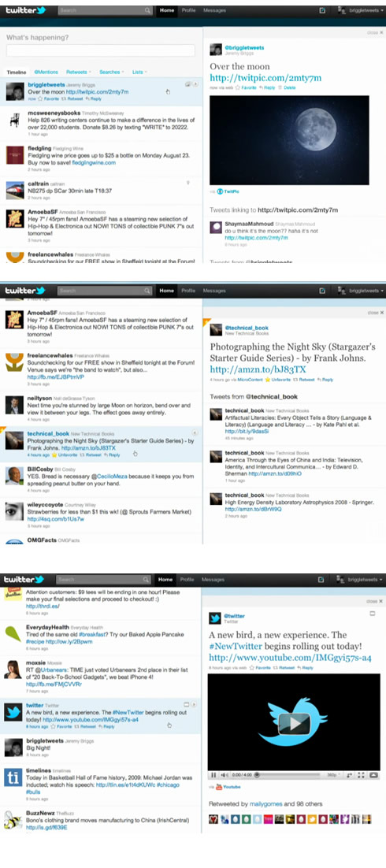Click the YouTube logo icon below the video
This screenshot has width=386, height=868.
[219, 787]
